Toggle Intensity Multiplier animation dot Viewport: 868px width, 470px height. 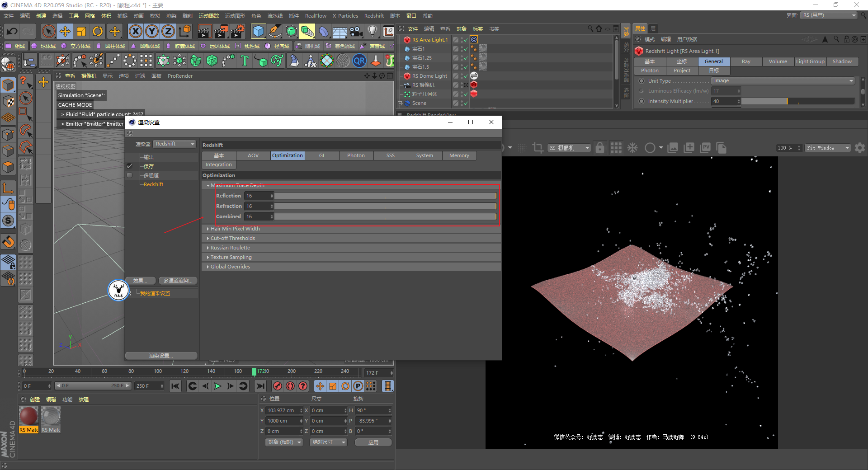[x=642, y=101]
